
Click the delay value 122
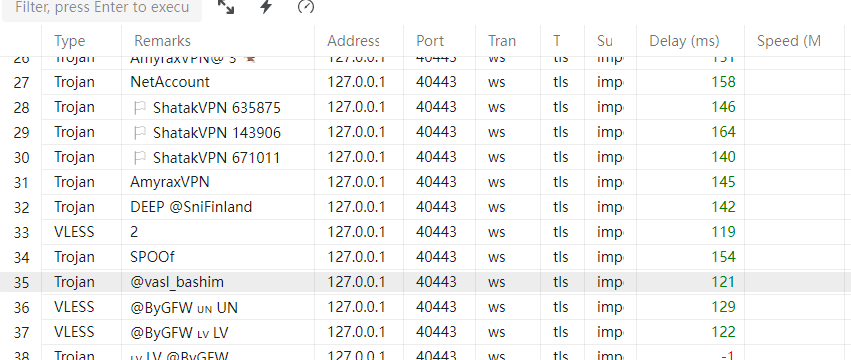coord(723,332)
